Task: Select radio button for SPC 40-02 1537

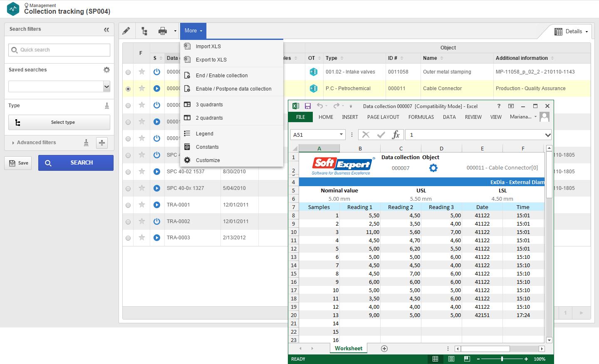Action: pos(128,172)
